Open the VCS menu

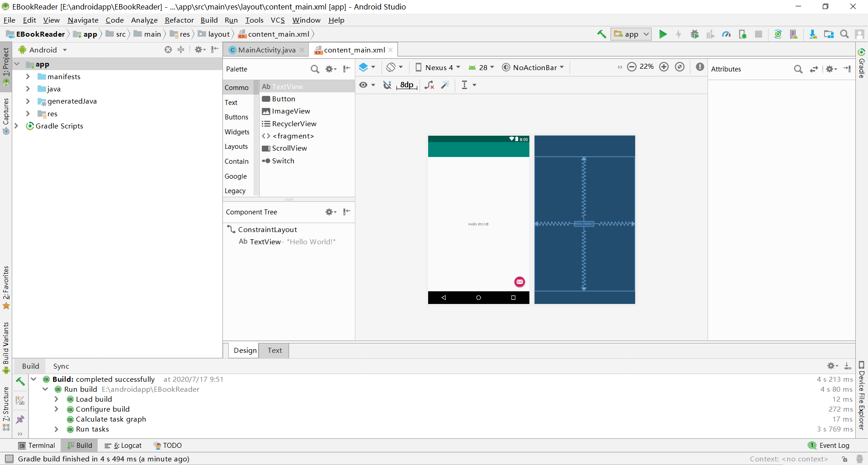[x=278, y=20]
